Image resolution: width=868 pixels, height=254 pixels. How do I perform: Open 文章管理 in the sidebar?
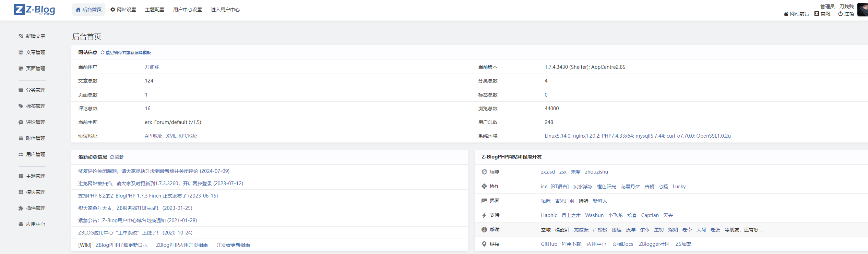pos(35,52)
